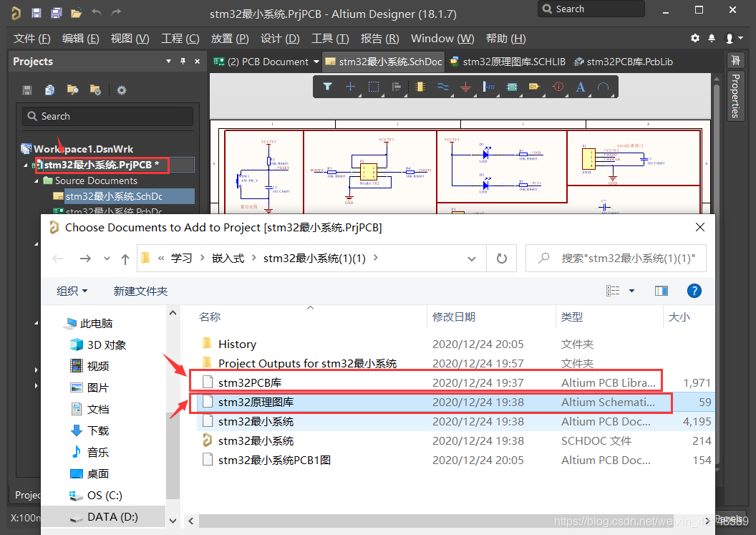Click the dialog help question mark icon

pos(694,291)
